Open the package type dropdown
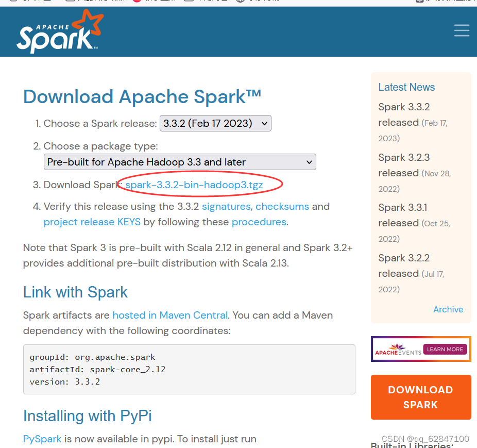 tap(180, 162)
